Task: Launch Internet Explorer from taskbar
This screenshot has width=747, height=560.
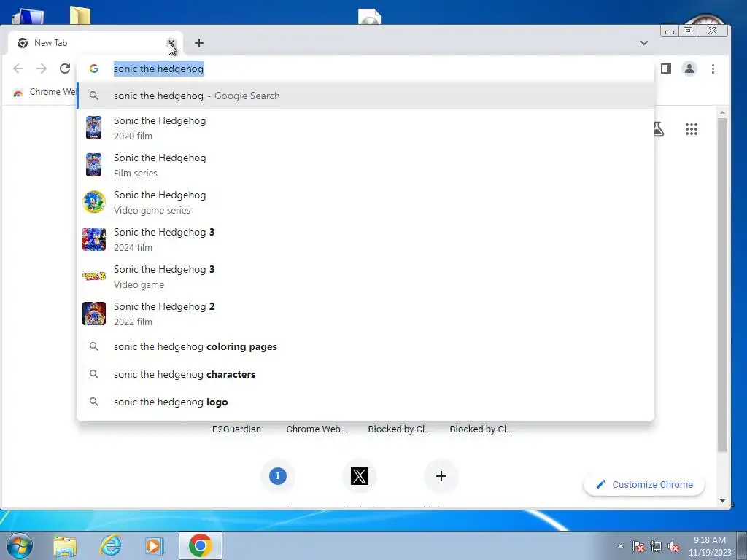Action: tap(110, 546)
